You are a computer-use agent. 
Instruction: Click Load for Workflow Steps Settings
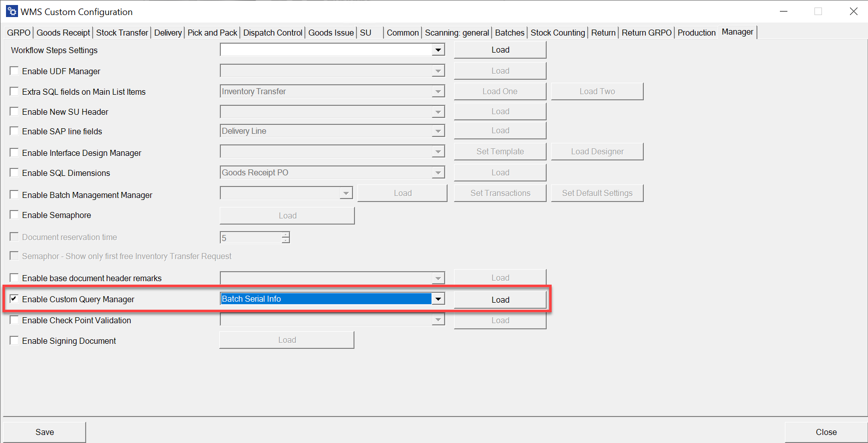(500, 50)
